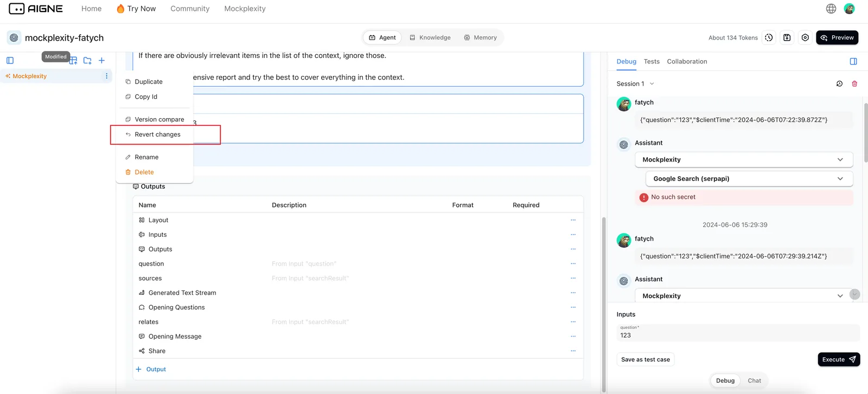Screen dimensions: 868x394
Task: Open more options for Opening Message row
Action: pos(573,337)
